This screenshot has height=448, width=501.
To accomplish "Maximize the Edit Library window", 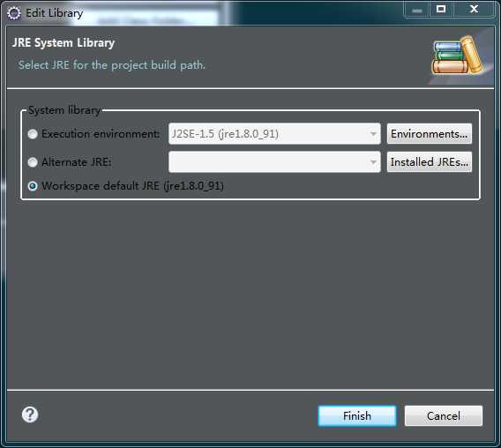I will (441, 10).
